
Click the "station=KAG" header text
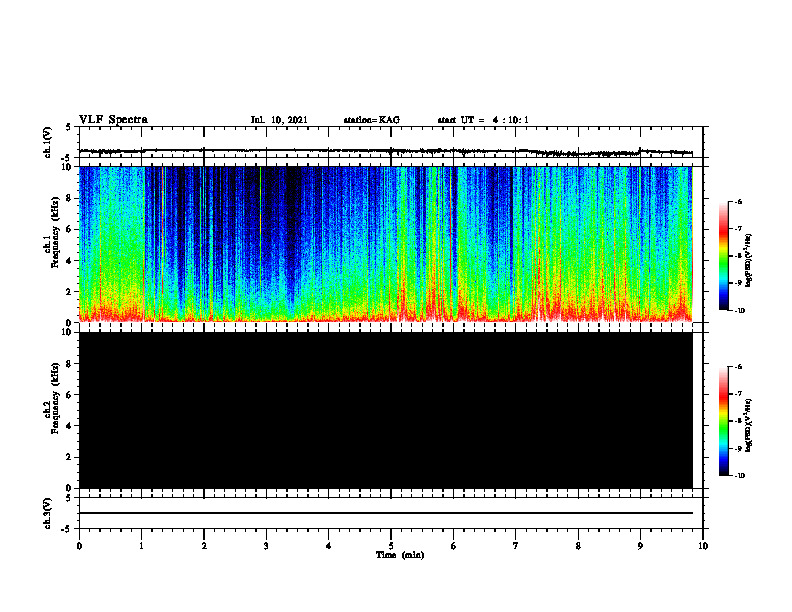coord(372,120)
